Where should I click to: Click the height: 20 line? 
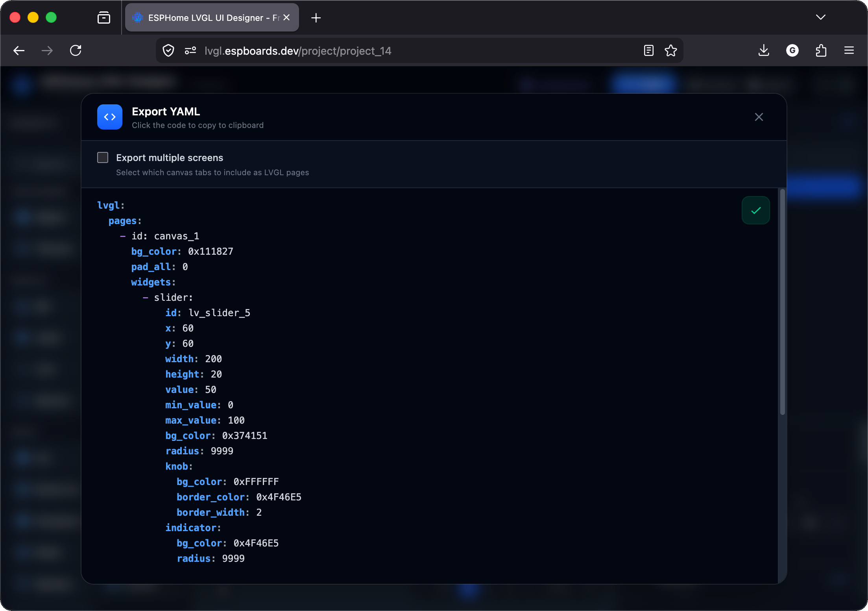click(194, 374)
